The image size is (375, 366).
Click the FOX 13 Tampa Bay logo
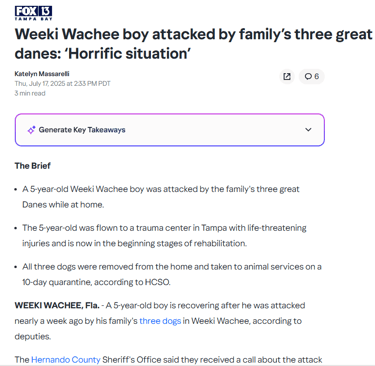[33, 13]
